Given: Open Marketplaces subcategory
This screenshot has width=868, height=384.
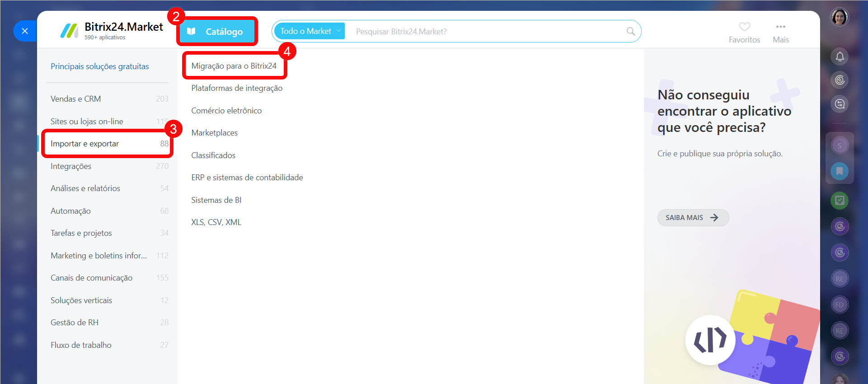Looking at the screenshot, I should [214, 133].
